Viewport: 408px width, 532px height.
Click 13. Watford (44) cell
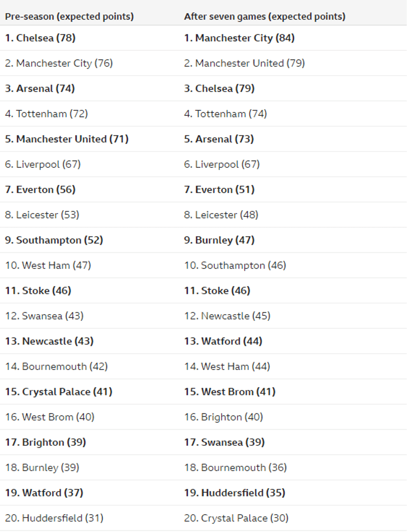coord(223,341)
